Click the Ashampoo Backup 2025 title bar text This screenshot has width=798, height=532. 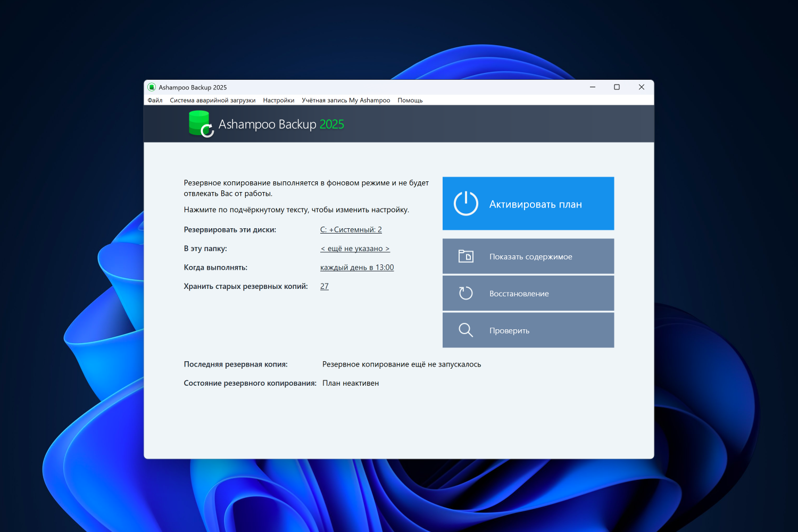(x=193, y=87)
